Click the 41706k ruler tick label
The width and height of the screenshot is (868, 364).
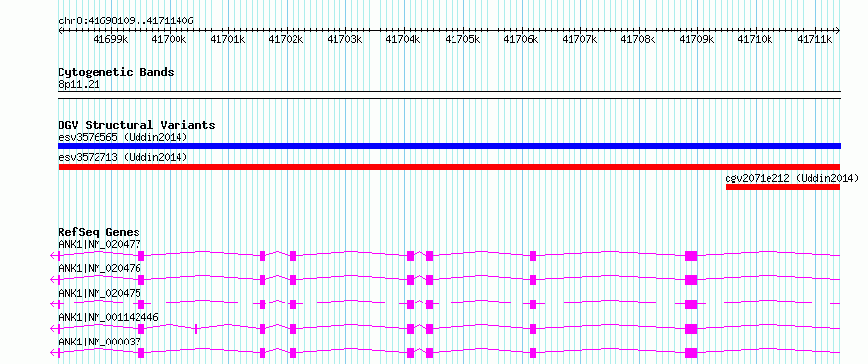point(522,39)
